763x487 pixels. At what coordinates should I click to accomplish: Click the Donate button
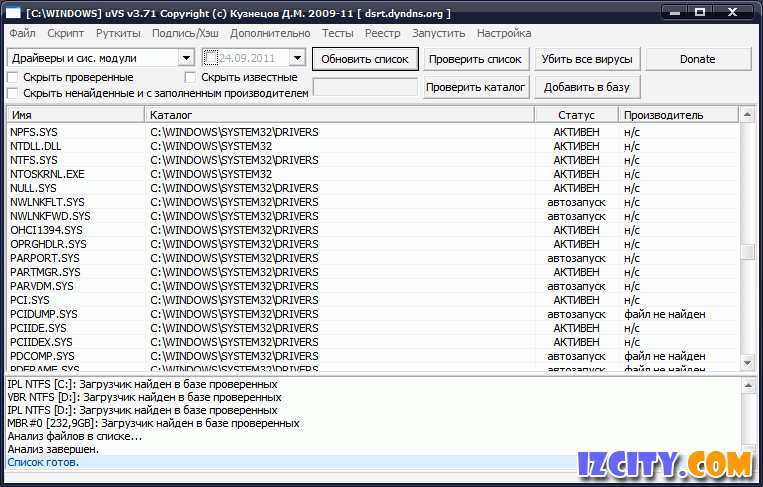coord(698,59)
